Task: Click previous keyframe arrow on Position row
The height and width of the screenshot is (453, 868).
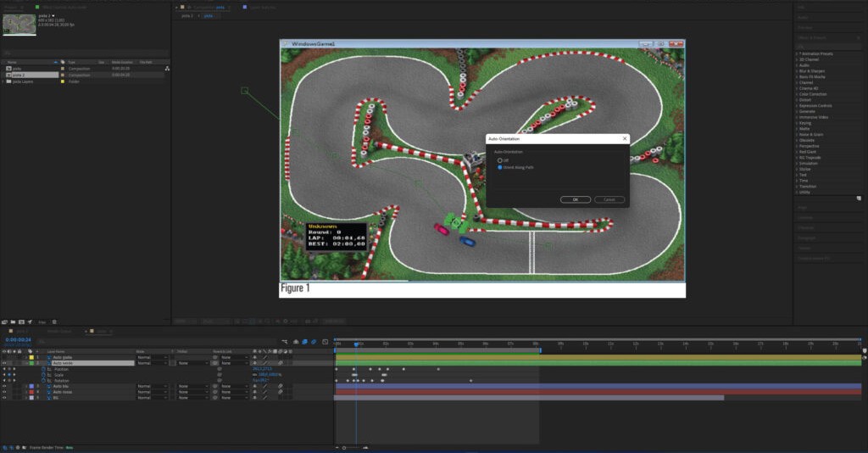Action: tap(4, 369)
